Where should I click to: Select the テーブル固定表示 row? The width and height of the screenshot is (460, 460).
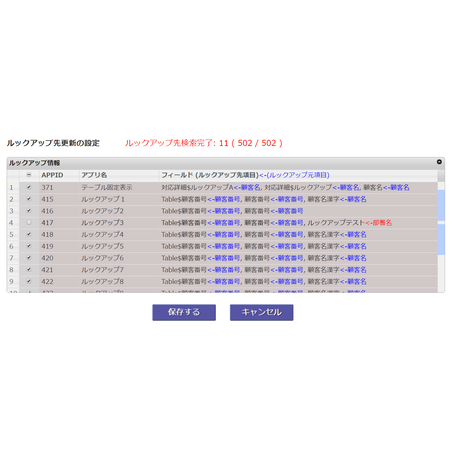[x=222, y=187]
